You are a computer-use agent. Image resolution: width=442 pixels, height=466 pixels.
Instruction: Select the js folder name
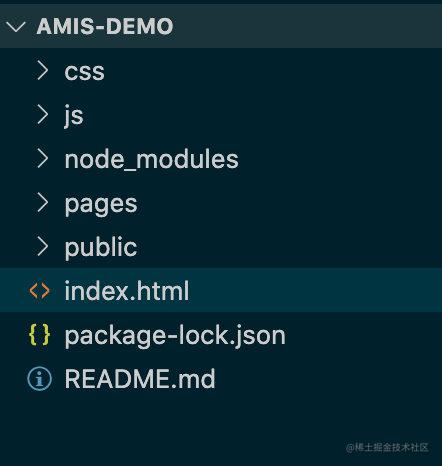click(74, 115)
